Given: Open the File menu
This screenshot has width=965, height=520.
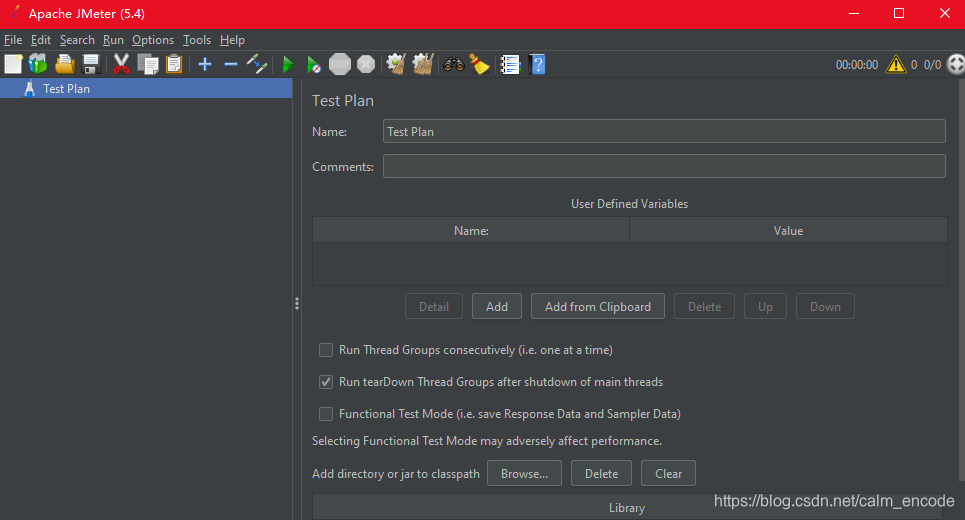Looking at the screenshot, I should (x=13, y=40).
